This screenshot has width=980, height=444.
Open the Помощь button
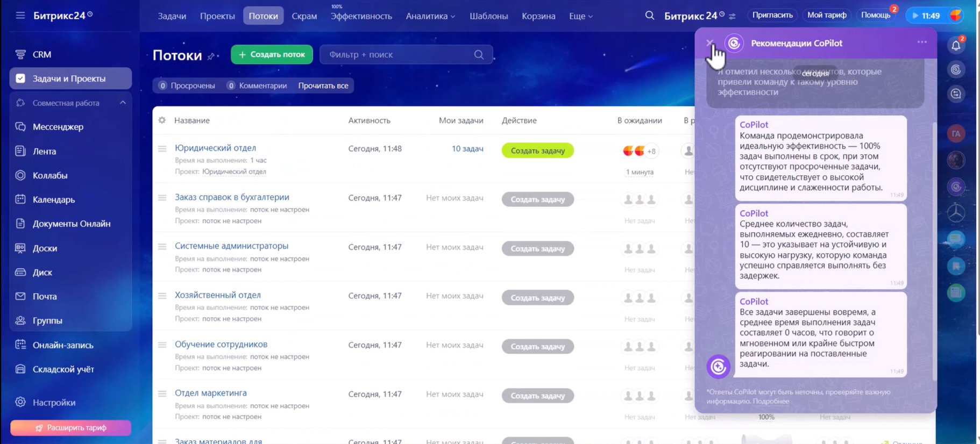tap(876, 15)
